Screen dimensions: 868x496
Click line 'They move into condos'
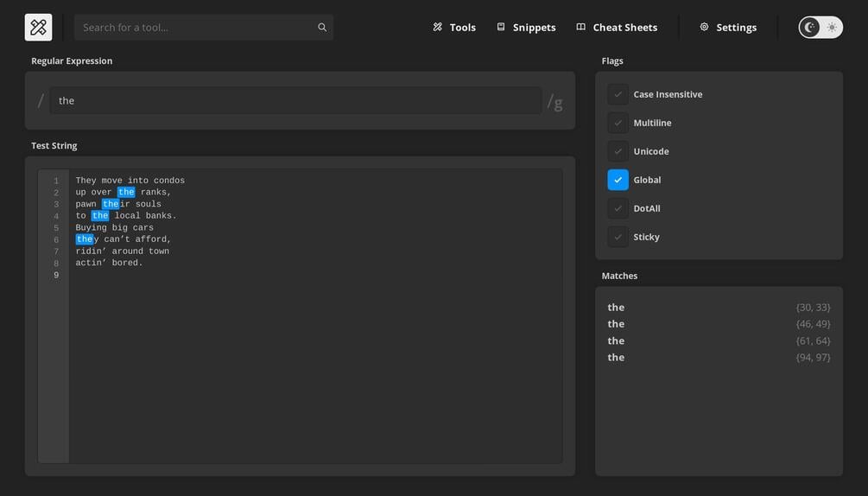click(x=130, y=181)
